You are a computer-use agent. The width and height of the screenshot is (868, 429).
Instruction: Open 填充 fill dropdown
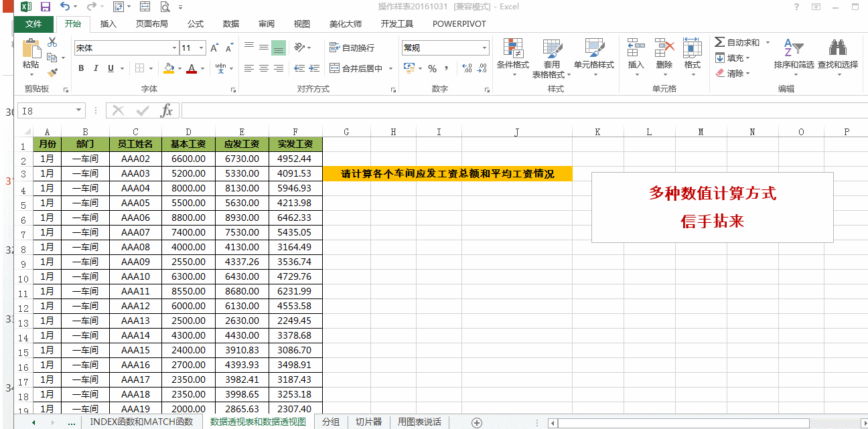pyautogui.click(x=731, y=58)
